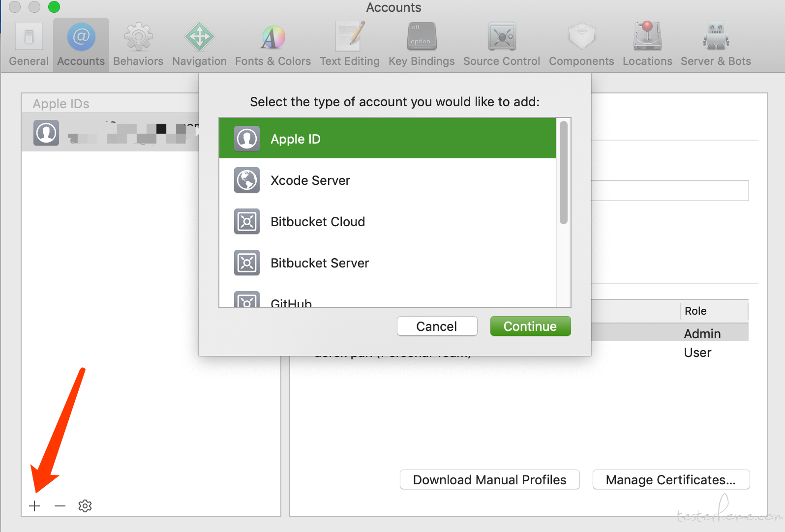The width and height of the screenshot is (785, 532).
Task: Open the Behaviors gear icon
Action: (x=138, y=37)
